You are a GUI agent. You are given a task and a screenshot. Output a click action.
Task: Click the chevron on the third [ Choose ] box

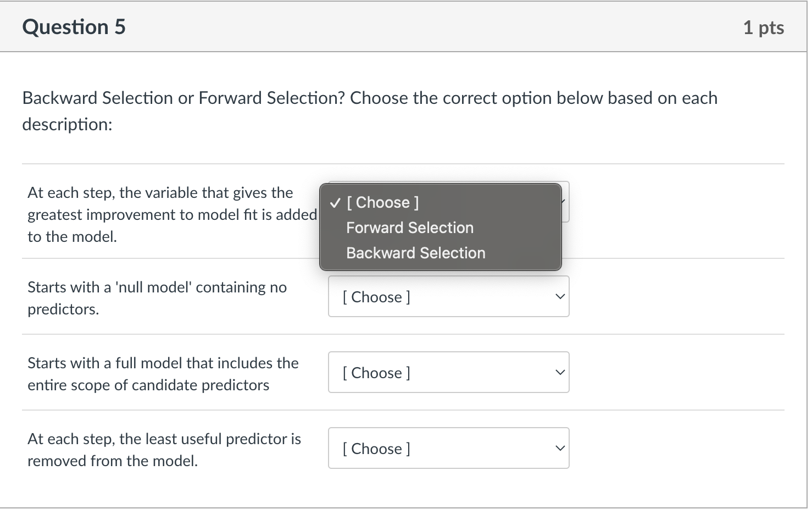tap(559, 372)
